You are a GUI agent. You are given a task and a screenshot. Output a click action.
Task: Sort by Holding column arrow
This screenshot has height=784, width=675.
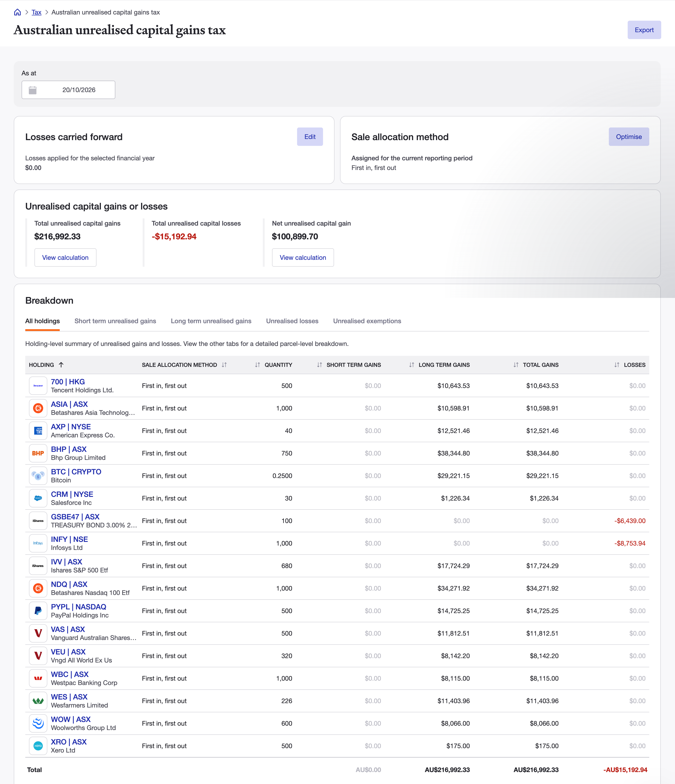coord(61,365)
